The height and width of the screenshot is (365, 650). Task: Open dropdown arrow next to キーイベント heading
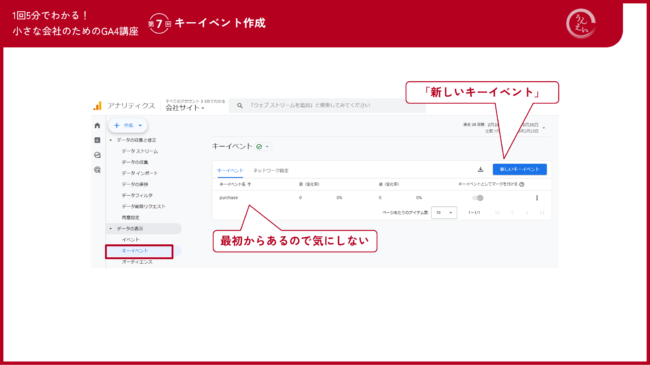267,146
